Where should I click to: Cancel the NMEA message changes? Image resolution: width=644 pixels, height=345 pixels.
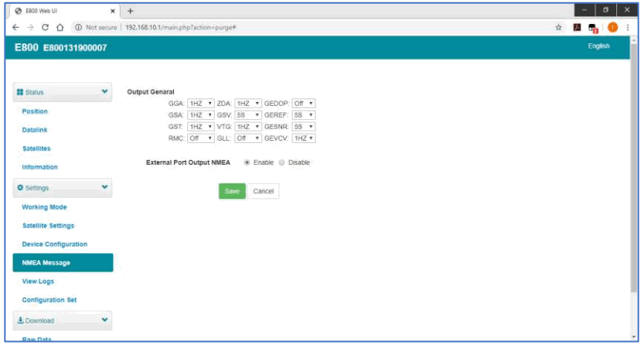tap(264, 191)
